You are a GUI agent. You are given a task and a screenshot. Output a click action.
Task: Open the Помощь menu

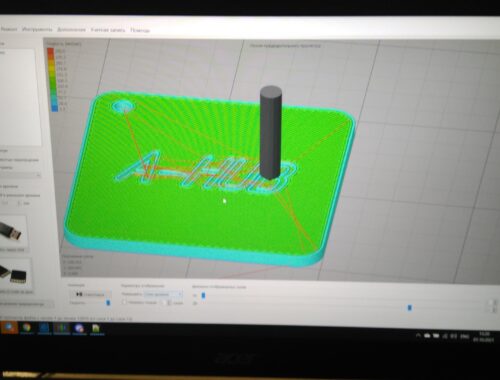pos(140,30)
